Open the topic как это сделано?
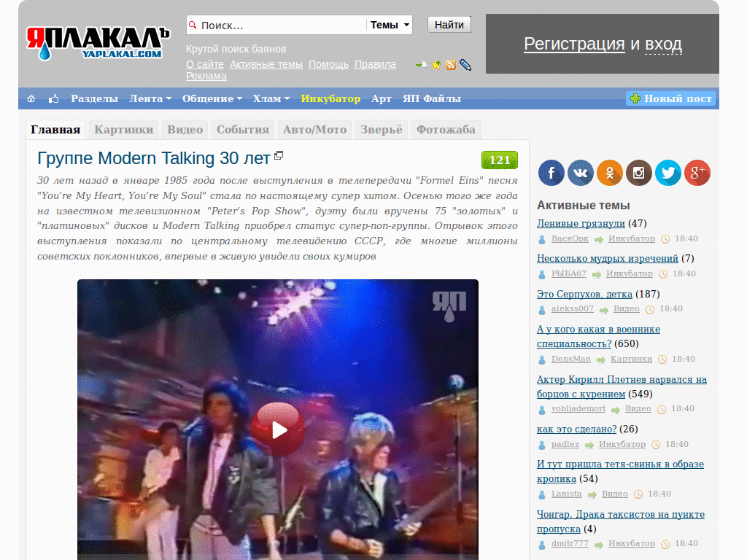Screen dimensions: 747x560 point(576,429)
